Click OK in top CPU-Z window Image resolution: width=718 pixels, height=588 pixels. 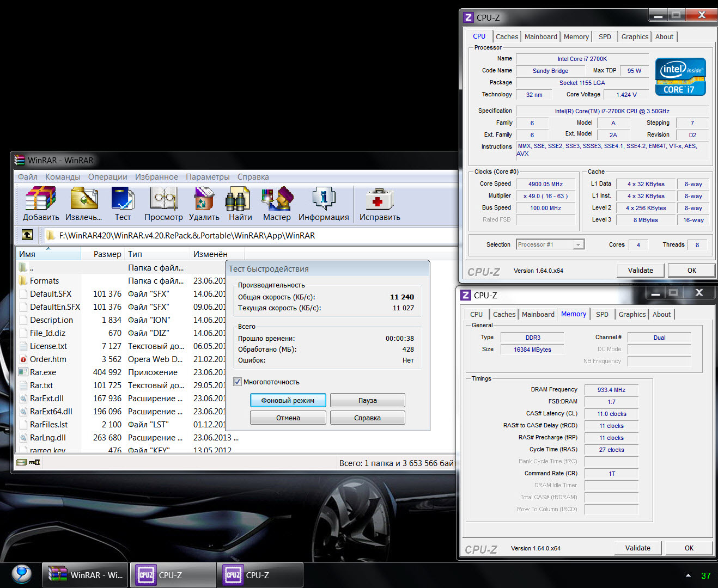pyautogui.click(x=691, y=270)
